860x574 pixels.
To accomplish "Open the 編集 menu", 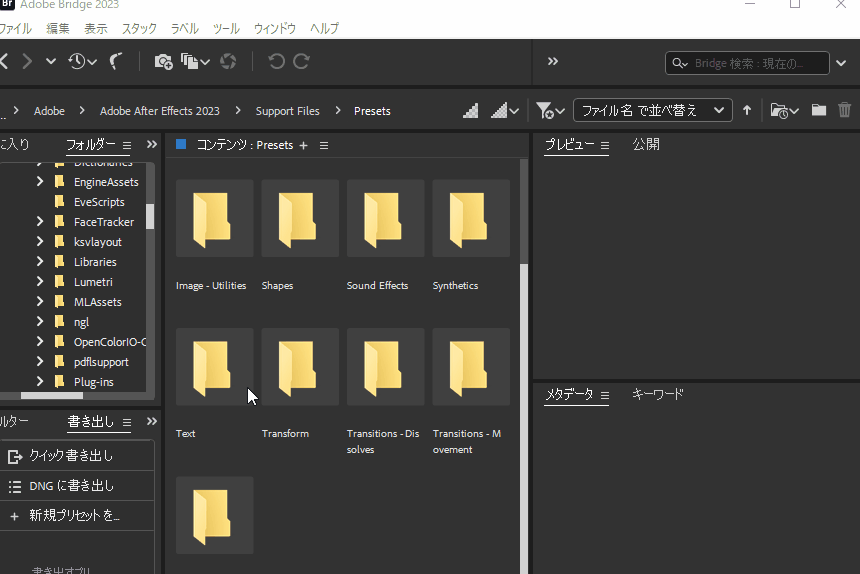I will click(x=58, y=29).
